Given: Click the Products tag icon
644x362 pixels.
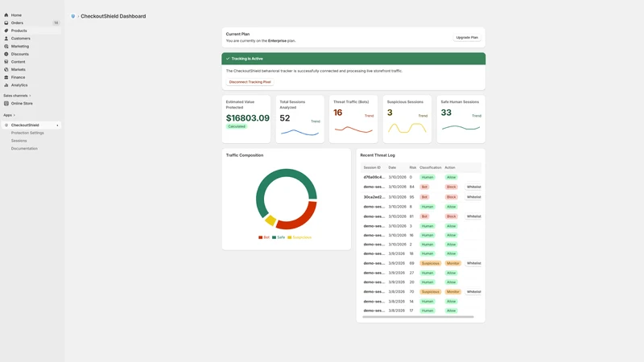Looking at the screenshot, I should (6, 31).
